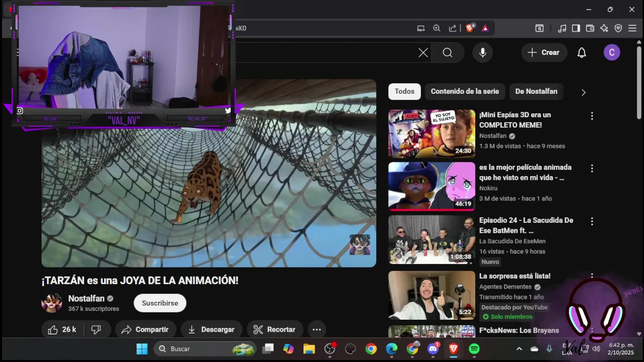Viewport: 644px width, 362px height.
Task: Click the taskbar Buscar search field
Action: point(205,349)
